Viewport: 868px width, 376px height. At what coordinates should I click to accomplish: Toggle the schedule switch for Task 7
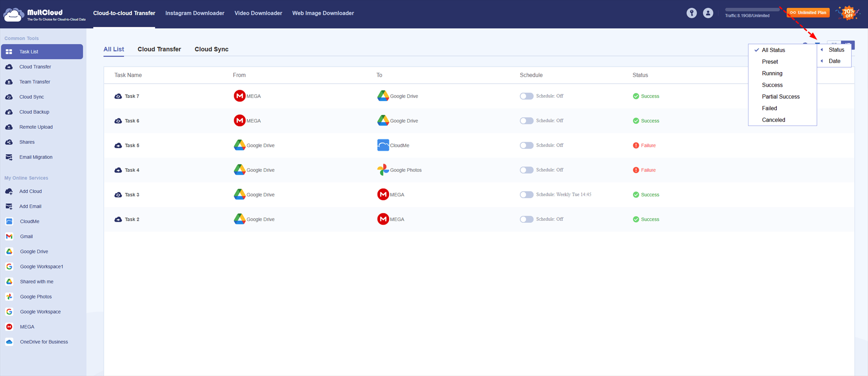click(x=526, y=96)
